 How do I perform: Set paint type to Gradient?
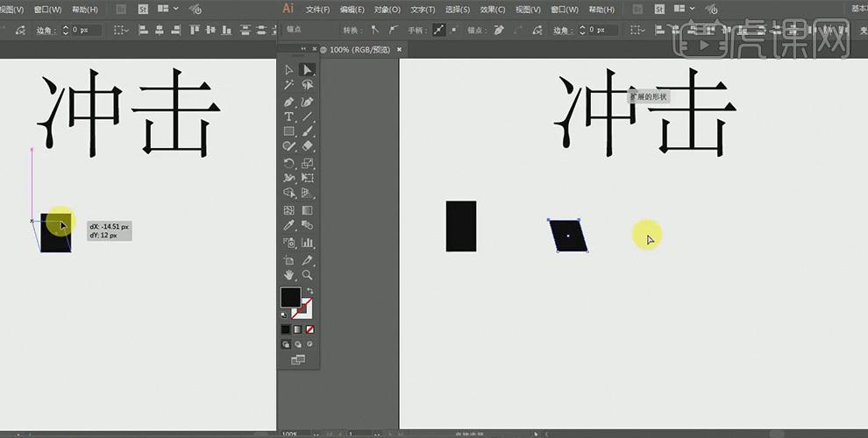point(298,329)
